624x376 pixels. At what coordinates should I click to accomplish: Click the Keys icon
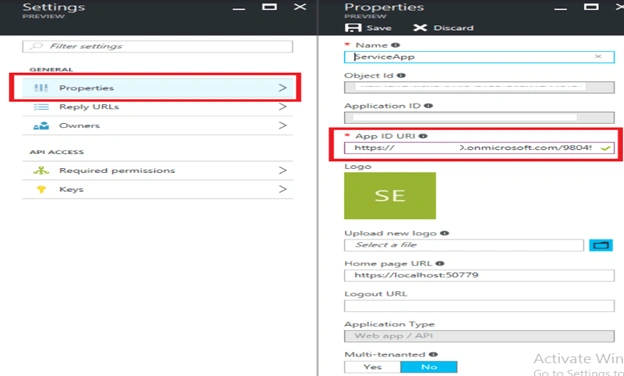[x=41, y=189]
